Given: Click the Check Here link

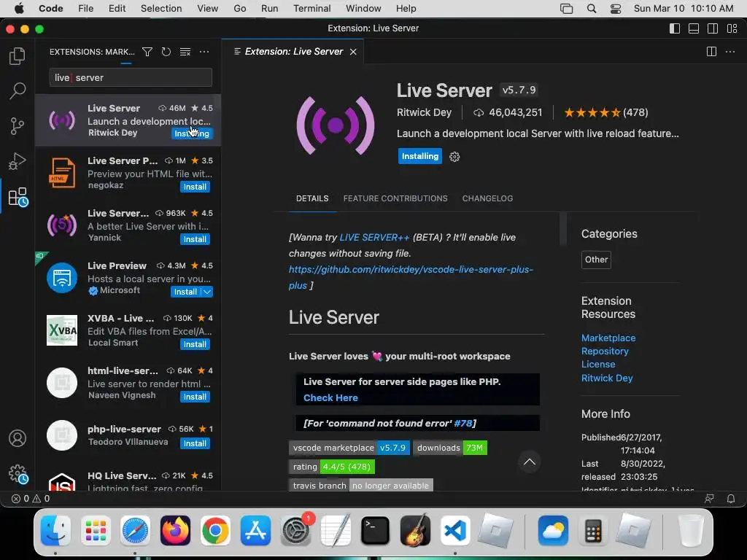Looking at the screenshot, I should tap(330, 397).
